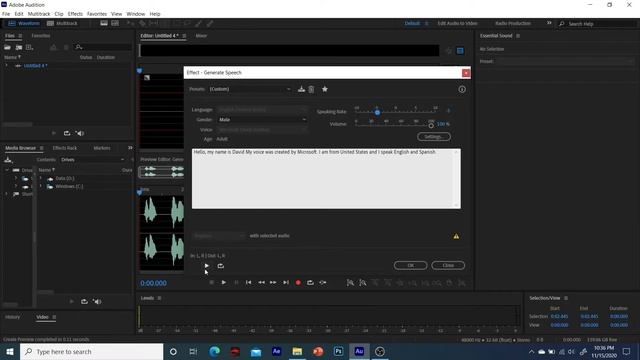Toggle Auto-Play speaker in Files panel
Viewport: 640px width, 360px height.
(80, 133)
